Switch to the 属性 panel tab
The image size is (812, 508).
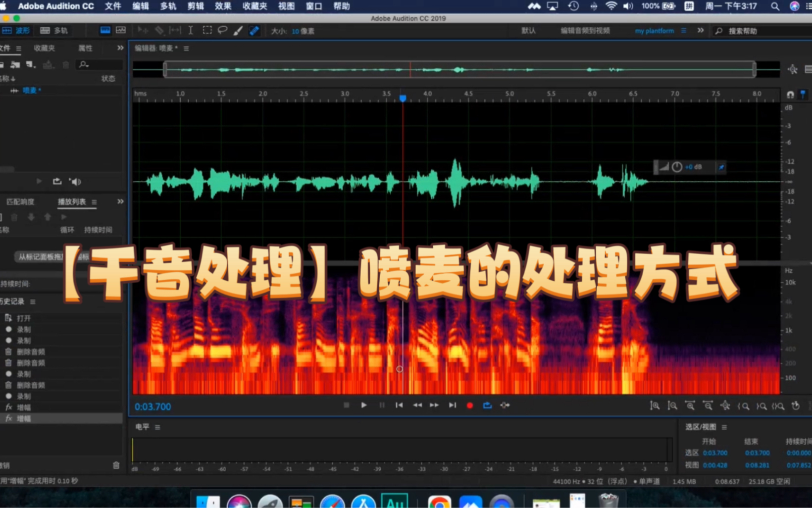tap(85, 48)
